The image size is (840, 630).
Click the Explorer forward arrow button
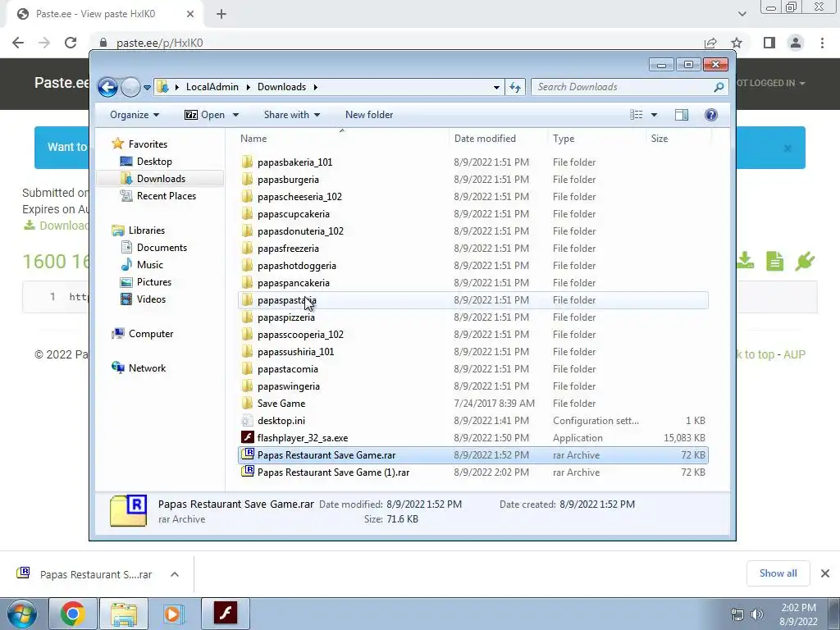[130, 87]
